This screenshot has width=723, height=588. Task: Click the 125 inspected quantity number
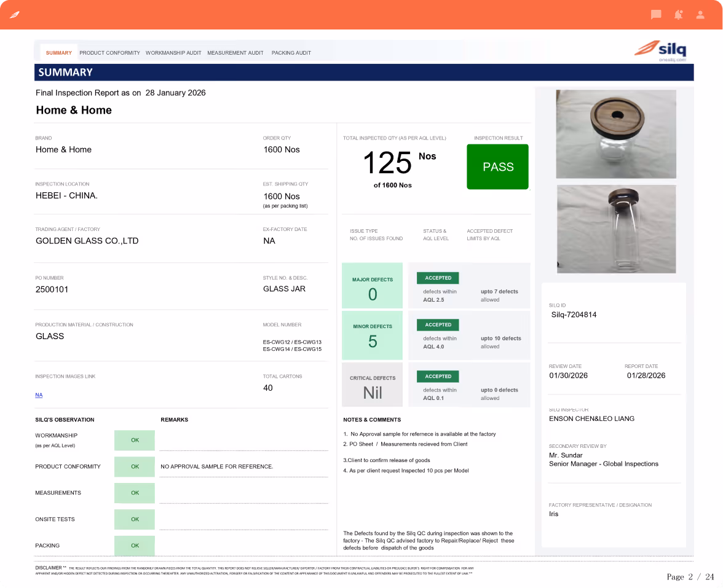pyautogui.click(x=387, y=163)
